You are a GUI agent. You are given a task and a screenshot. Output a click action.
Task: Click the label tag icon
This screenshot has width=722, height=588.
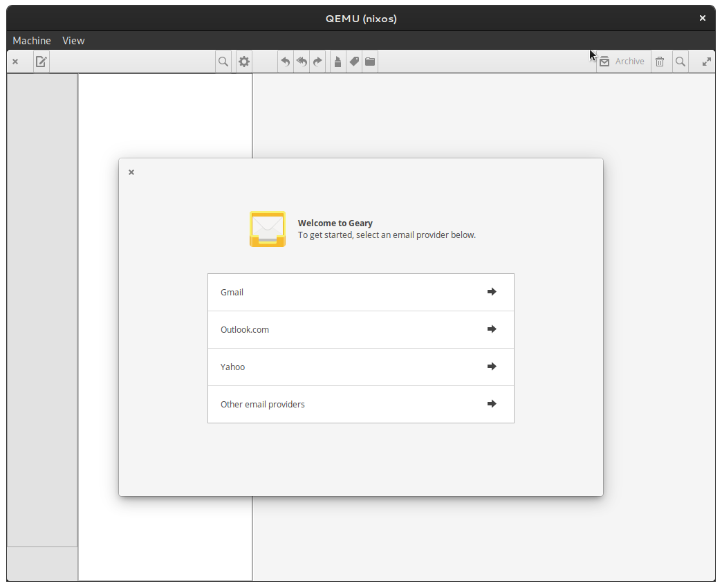pos(354,62)
